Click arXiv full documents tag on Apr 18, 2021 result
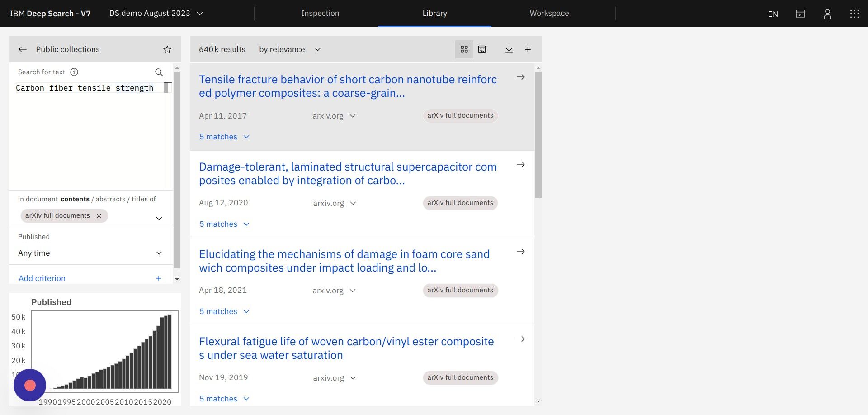 (x=460, y=291)
